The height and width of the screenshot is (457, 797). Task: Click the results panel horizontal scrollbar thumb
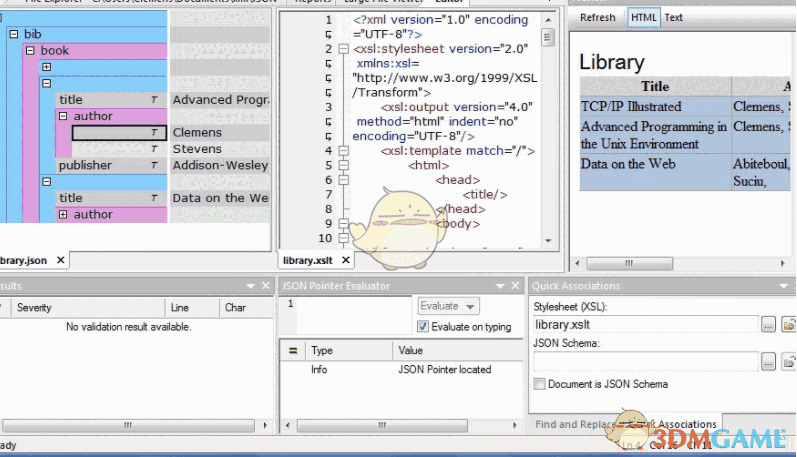(128, 425)
